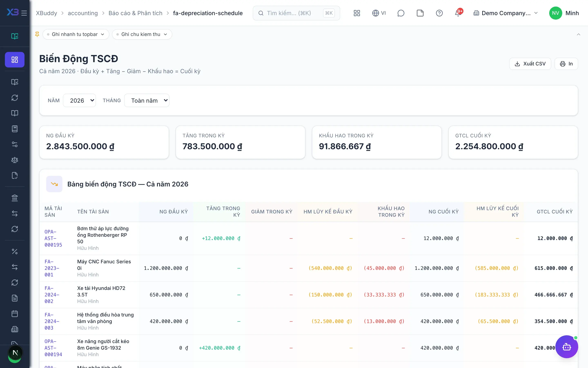
Task: Open asset link OPA-AST-000195
Action: tap(53, 238)
